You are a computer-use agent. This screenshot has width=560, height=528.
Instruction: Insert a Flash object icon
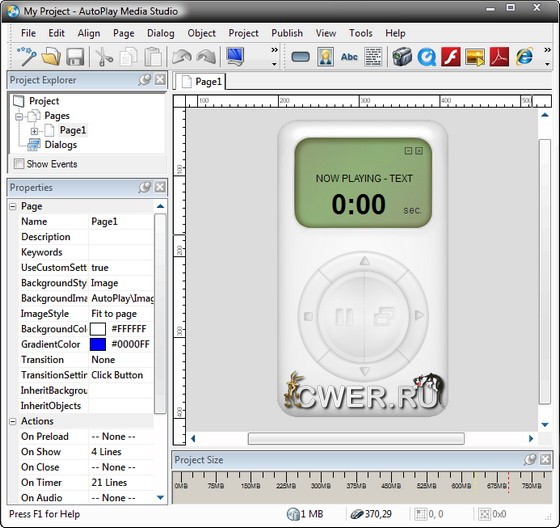point(451,56)
